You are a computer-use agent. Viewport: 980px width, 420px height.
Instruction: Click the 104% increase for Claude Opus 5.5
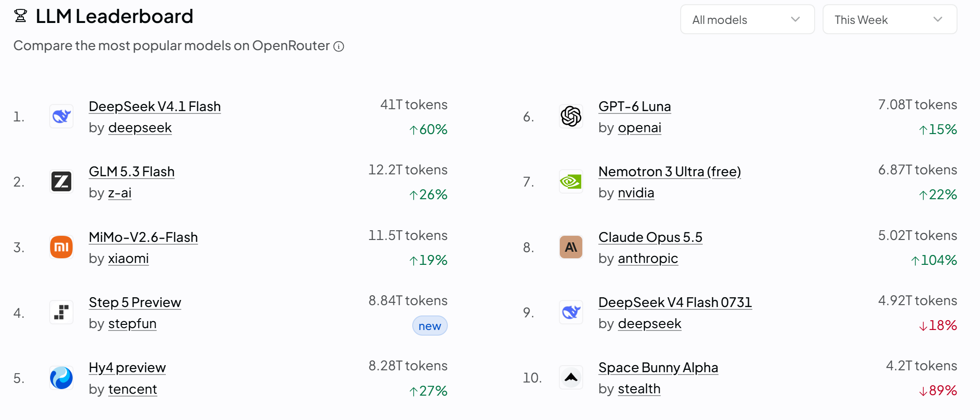click(934, 260)
